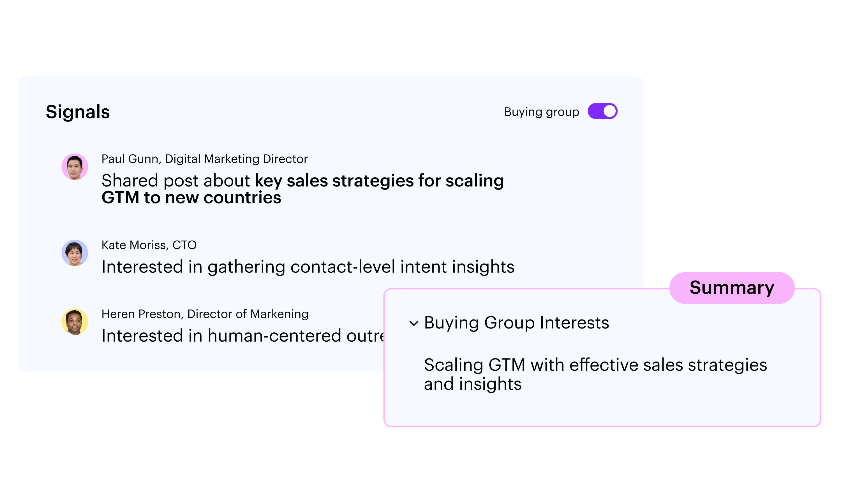Select Heren Preston's avatar image
The image size is (841, 504).
(x=75, y=322)
